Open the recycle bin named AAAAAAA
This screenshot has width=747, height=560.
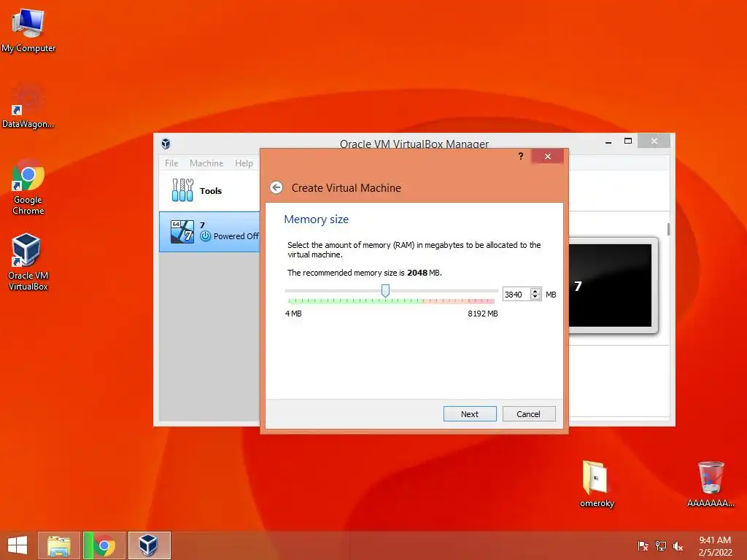(711, 483)
